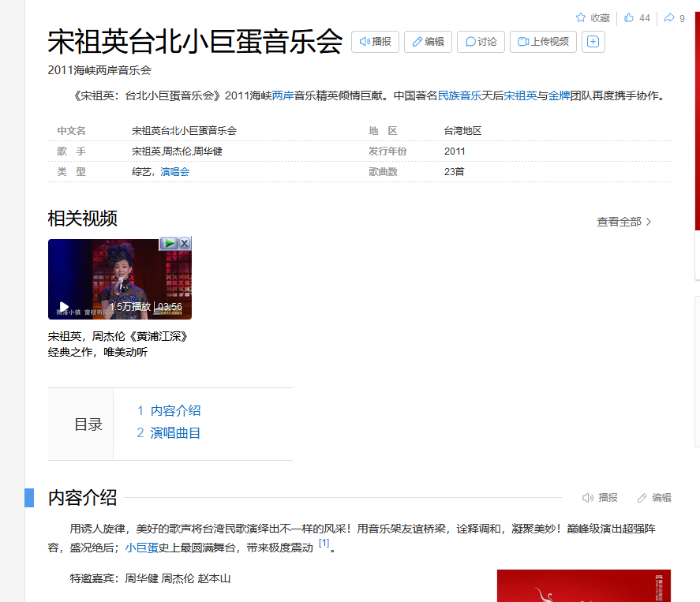Open the 民族音乐 link

pos(459,95)
